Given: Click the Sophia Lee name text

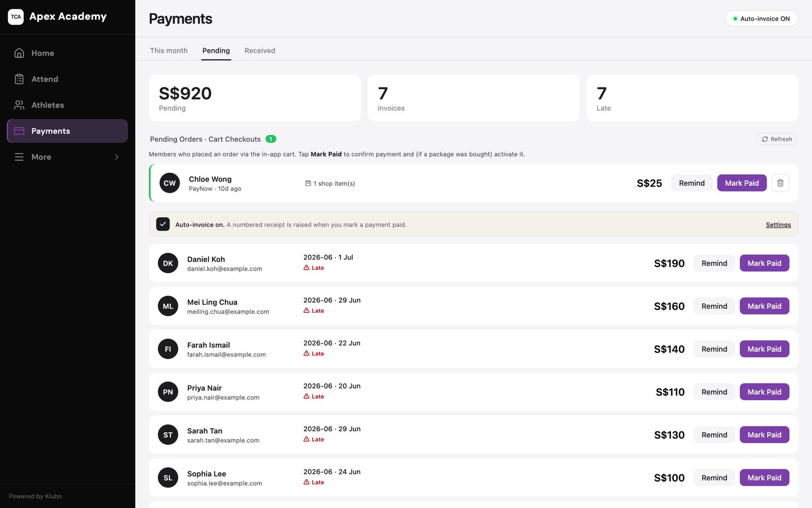Looking at the screenshot, I should (x=207, y=473).
